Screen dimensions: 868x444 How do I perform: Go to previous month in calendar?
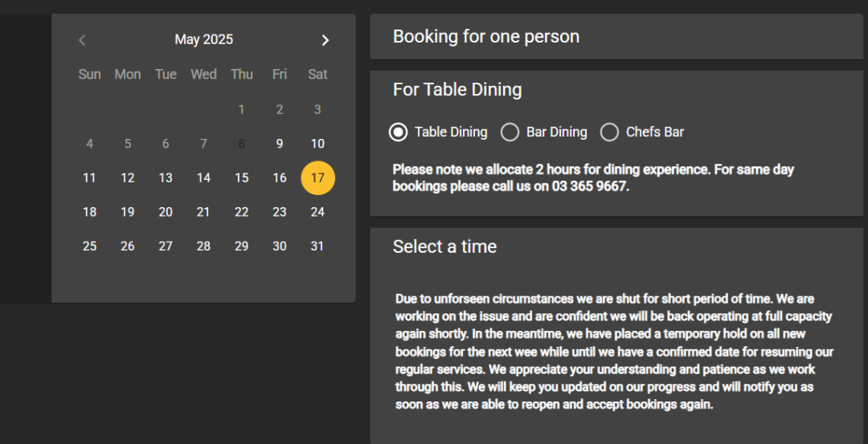tap(82, 40)
